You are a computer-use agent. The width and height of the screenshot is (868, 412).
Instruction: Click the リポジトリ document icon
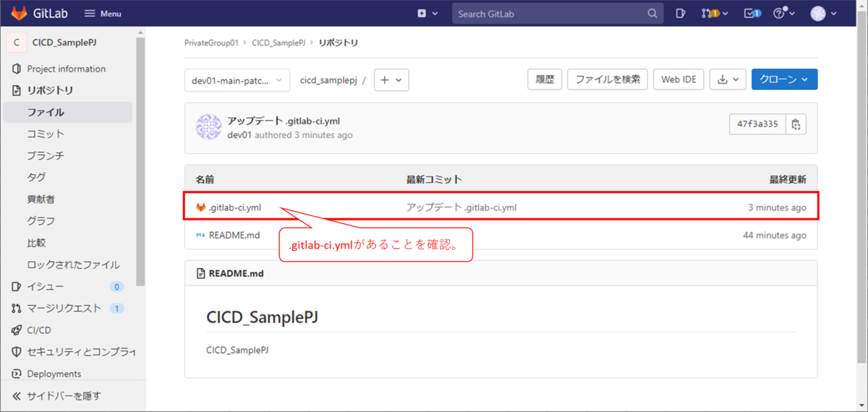pos(16,90)
